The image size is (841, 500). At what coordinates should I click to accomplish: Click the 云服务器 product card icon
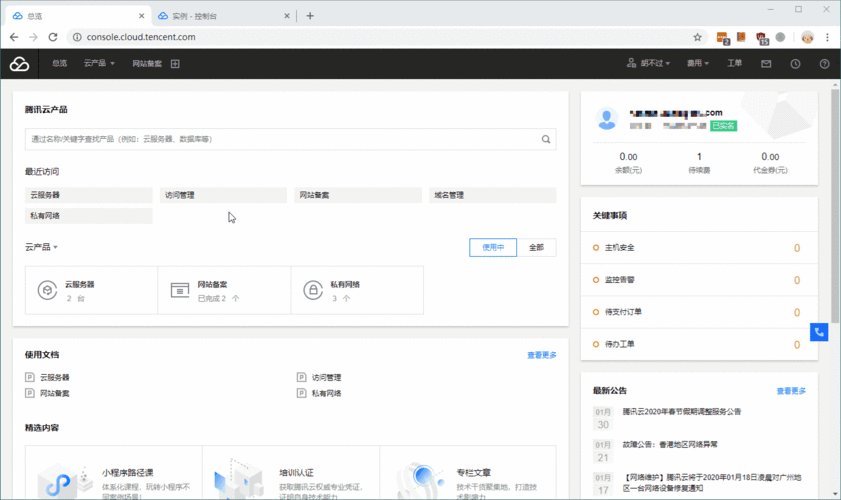point(47,290)
